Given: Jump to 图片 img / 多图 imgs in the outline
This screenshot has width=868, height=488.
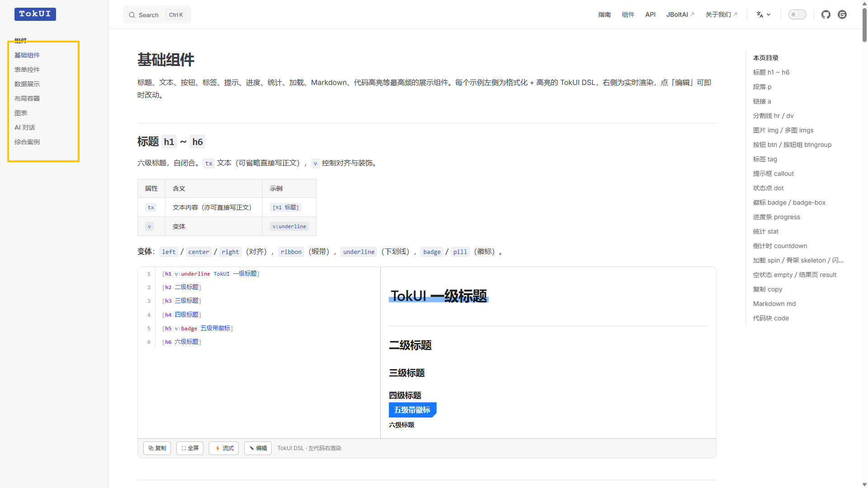Looking at the screenshot, I should coord(783,130).
